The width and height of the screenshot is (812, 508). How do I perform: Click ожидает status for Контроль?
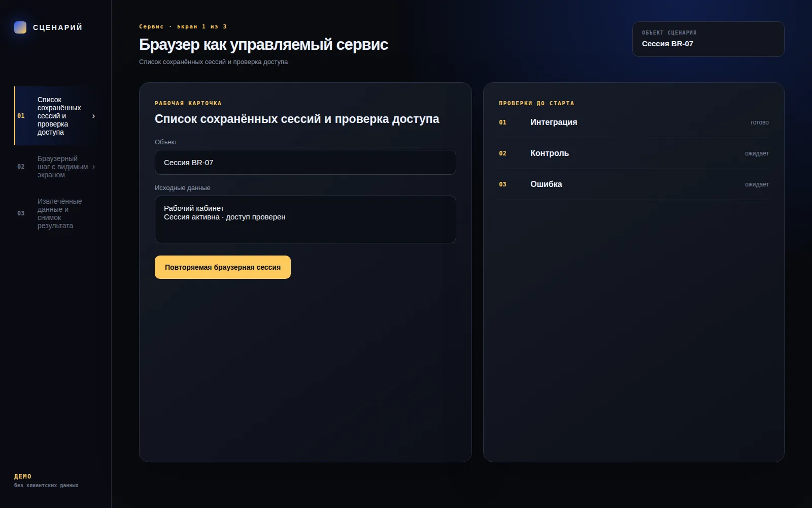(x=757, y=153)
